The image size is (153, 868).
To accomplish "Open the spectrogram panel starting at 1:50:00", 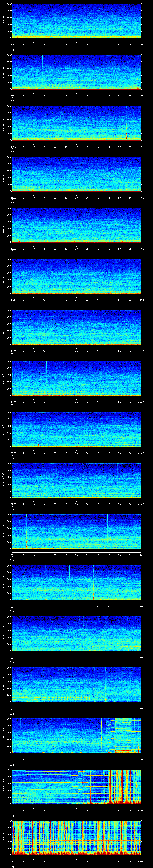I will (77, 430).
